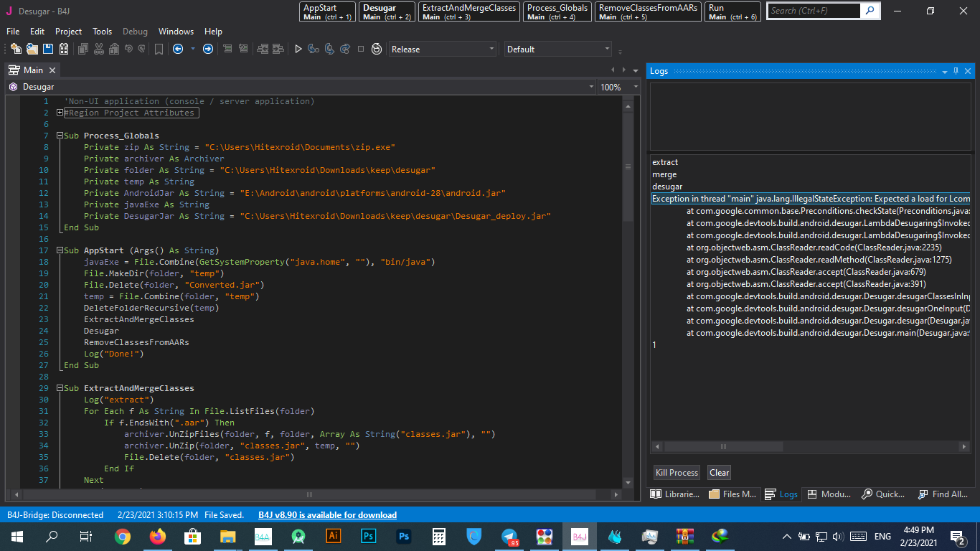Viewport: 980px width, 551px height.
Task: Expand the Project Attributes region
Action: click(60, 113)
